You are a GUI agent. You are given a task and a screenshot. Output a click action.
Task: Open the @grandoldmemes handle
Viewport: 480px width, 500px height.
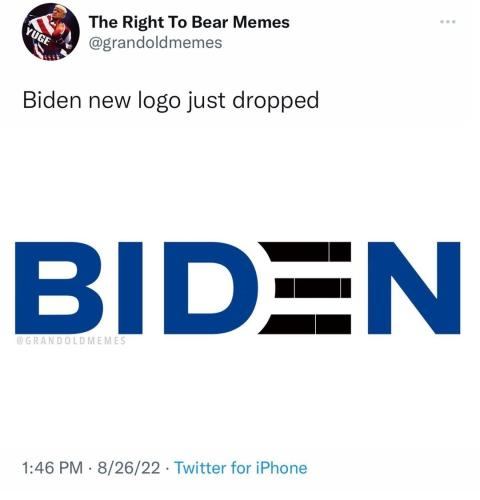point(155,43)
